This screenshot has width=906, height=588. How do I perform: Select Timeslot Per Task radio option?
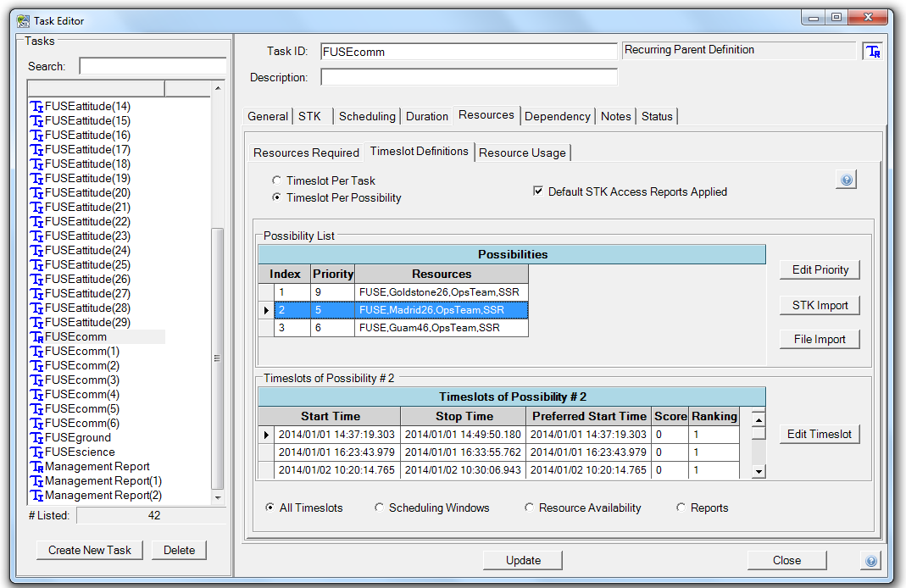pos(276,180)
